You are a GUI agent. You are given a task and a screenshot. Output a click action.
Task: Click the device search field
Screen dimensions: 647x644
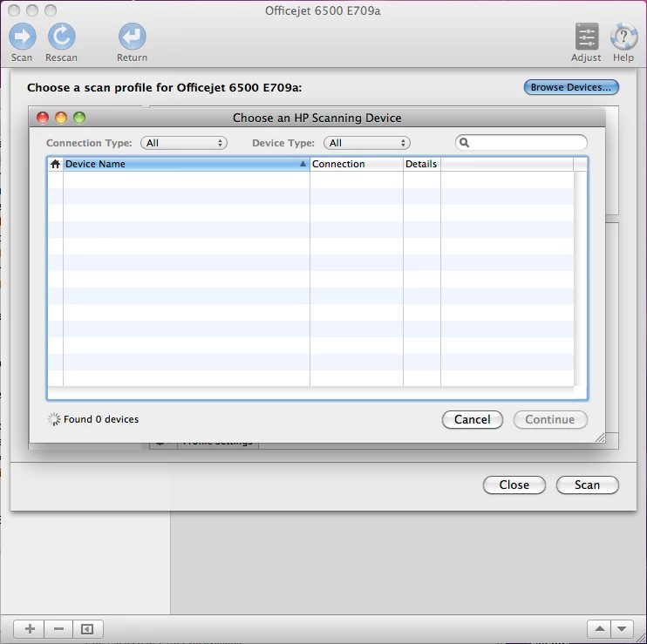(521, 143)
